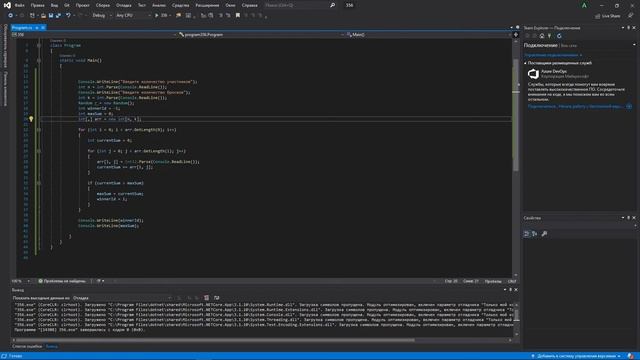Open the program356.Program class dropdown

[261, 35]
